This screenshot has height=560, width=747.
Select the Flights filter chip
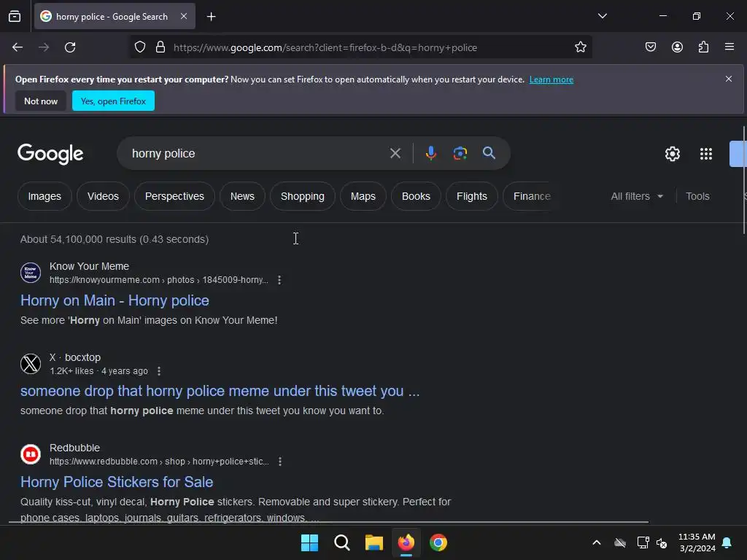tap(472, 196)
